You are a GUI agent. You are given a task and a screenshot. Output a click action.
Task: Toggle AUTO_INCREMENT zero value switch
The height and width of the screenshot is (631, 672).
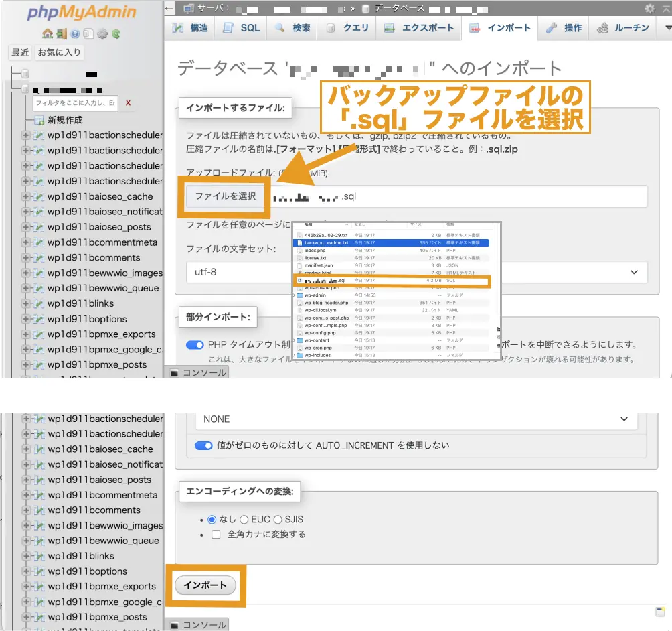pos(203,445)
